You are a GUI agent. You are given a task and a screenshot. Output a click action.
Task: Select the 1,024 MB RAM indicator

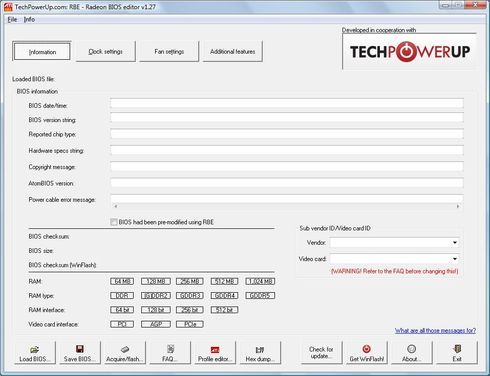point(260,281)
